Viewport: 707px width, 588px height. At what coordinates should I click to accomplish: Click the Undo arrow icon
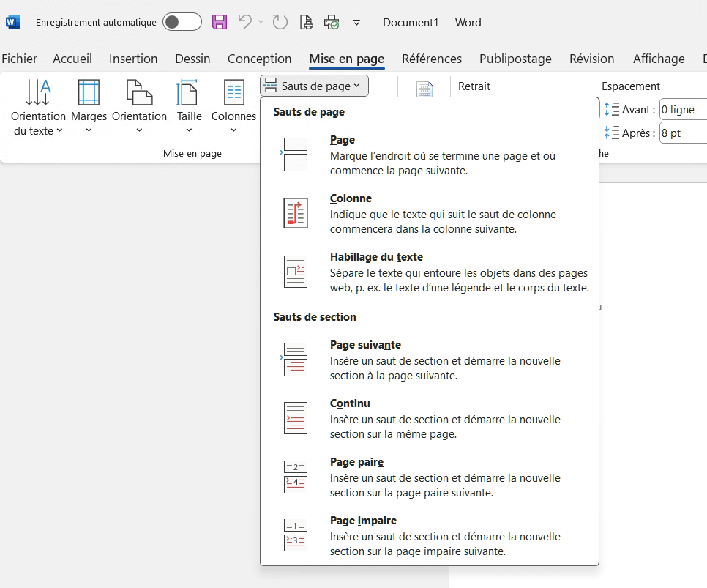(245, 22)
